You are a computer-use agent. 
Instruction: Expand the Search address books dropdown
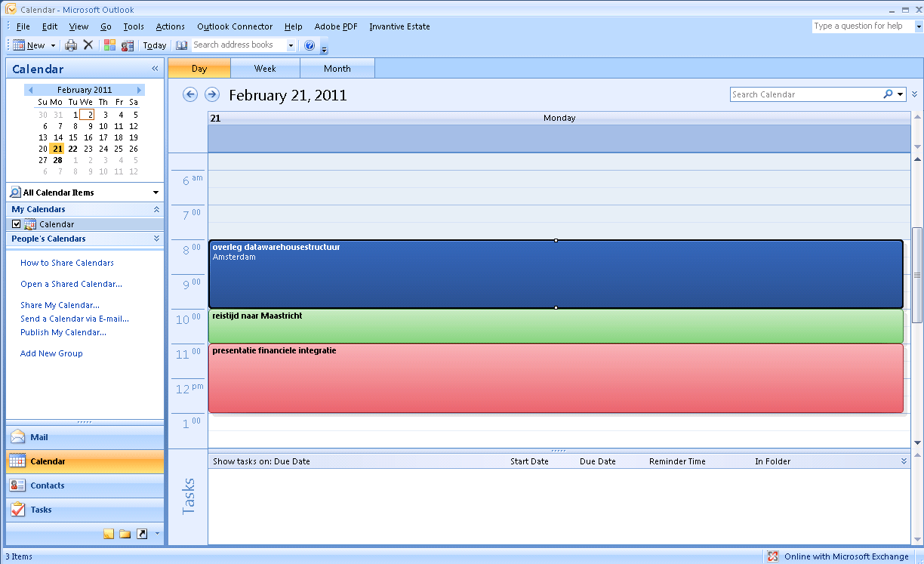[x=291, y=45]
